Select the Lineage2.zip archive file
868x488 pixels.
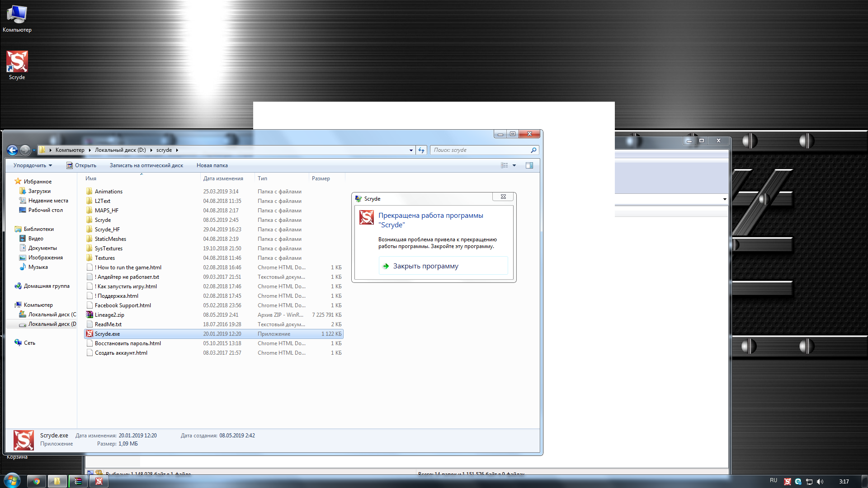[x=109, y=315]
